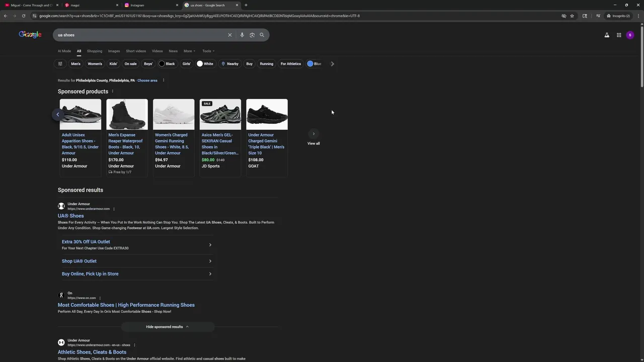This screenshot has height=362, width=644.
Task: Open Chrome's three-dot menu
Action: [638, 16]
